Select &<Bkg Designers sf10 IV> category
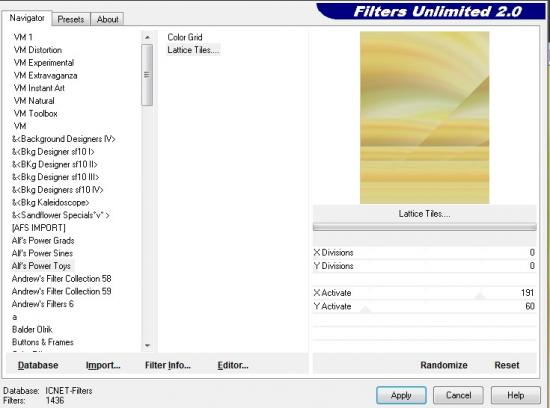Image resolution: width=550 pixels, height=408 pixels. click(x=58, y=190)
